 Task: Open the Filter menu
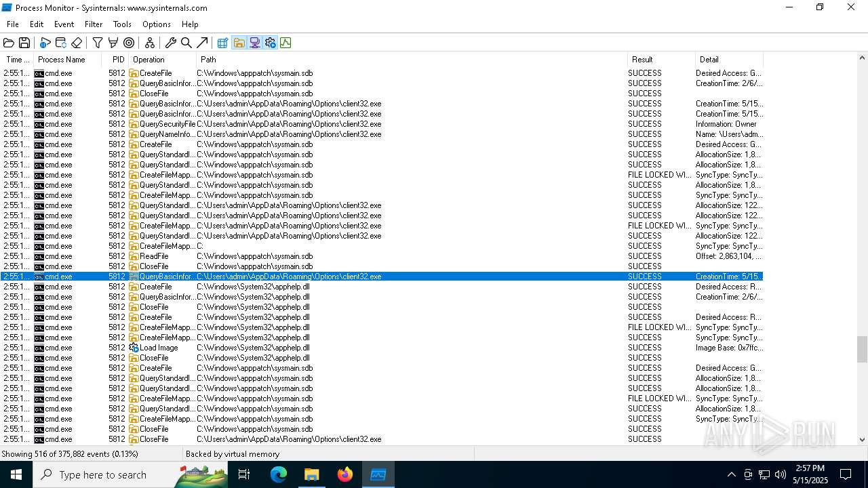point(94,24)
